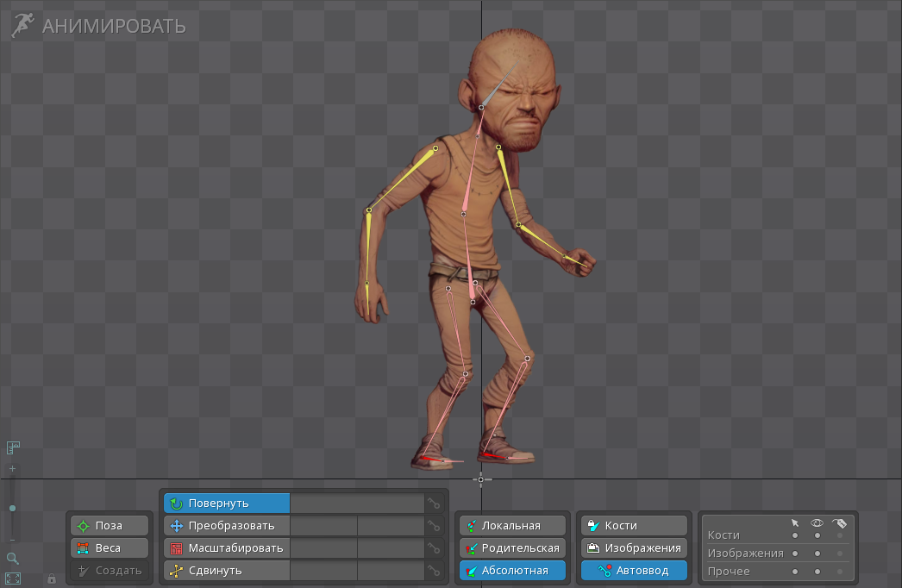Click the small padlock icon near Создать
902x588 pixels.
(x=52, y=579)
